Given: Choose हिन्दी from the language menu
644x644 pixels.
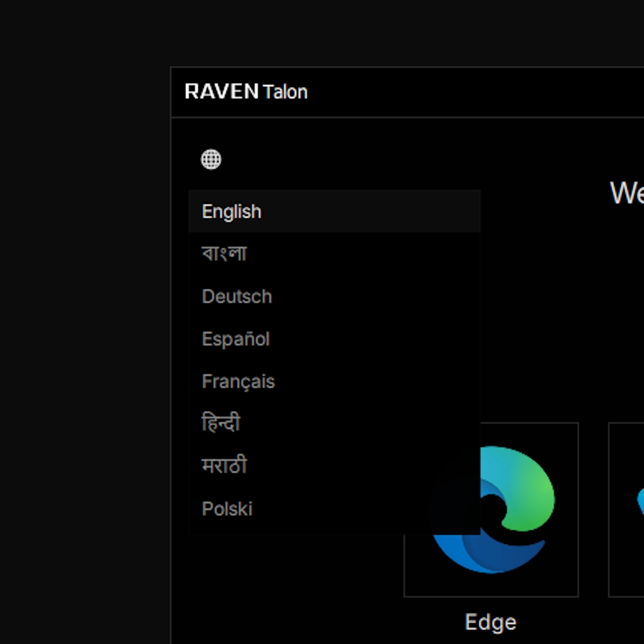Looking at the screenshot, I should tap(334, 423).
